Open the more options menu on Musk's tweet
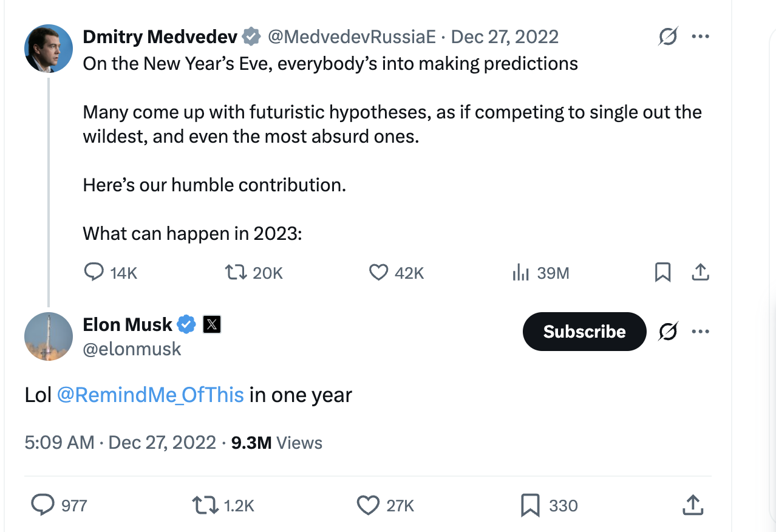The image size is (776, 532). click(x=701, y=332)
